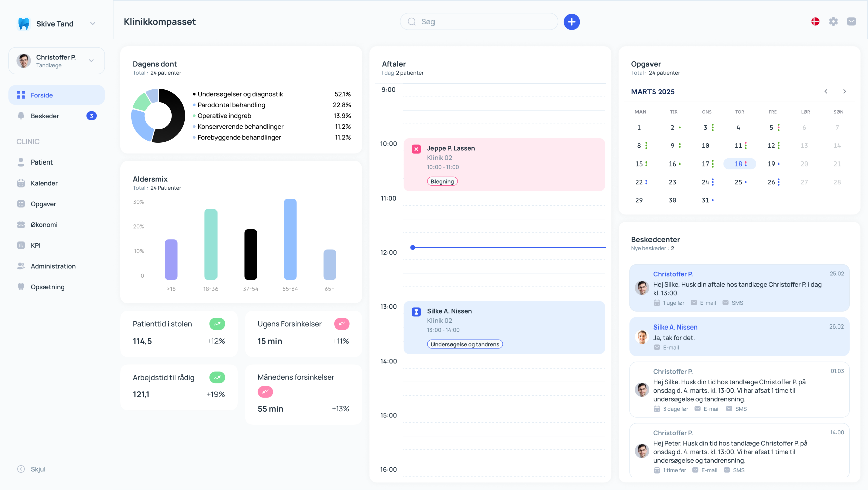Open the mail envelope icon in header
The image size is (868, 490).
click(x=851, y=22)
